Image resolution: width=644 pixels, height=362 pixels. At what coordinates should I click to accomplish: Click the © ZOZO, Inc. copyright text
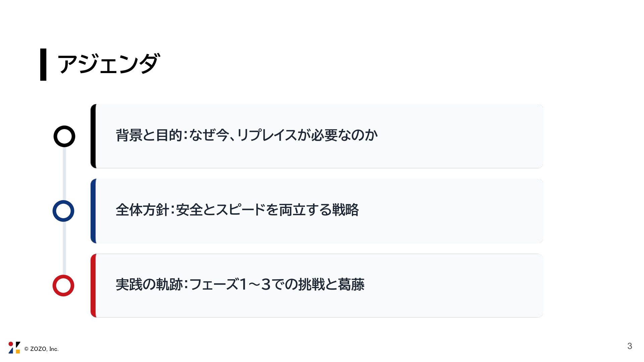[x=42, y=349]
